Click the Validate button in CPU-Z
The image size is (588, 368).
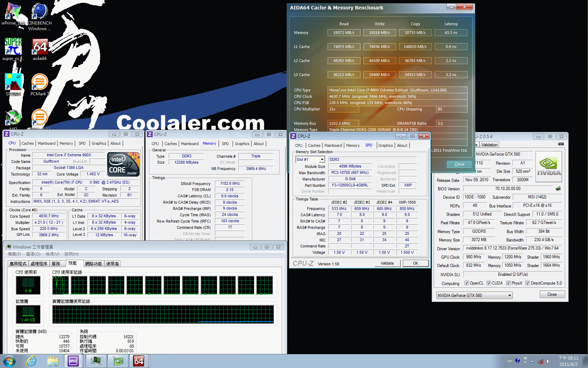pyautogui.click(x=387, y=263)
